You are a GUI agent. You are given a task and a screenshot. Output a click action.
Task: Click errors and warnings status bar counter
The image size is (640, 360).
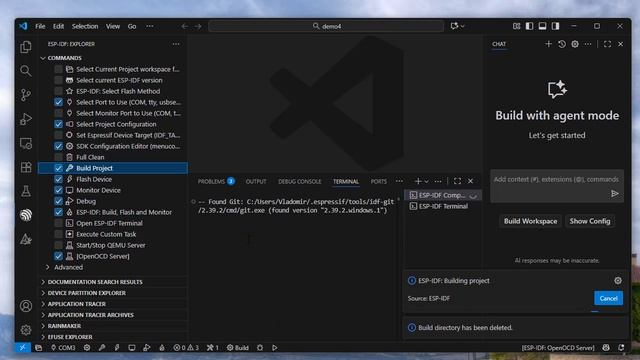click(x=186, y=347)
